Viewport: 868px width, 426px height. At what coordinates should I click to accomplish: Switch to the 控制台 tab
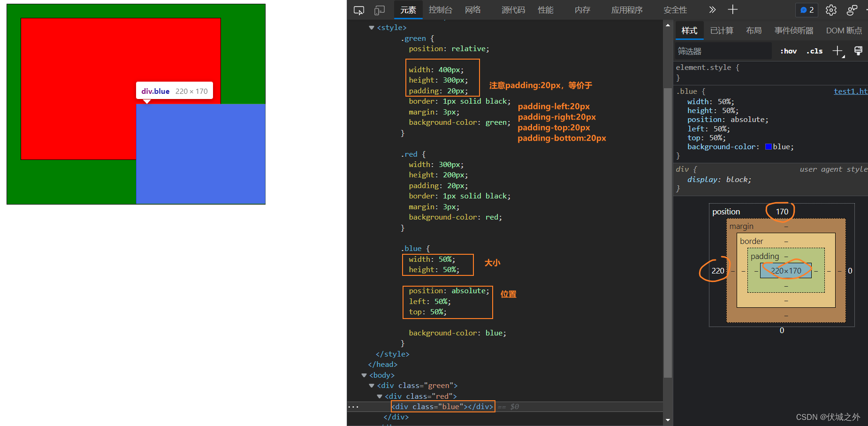coord(440,10)
